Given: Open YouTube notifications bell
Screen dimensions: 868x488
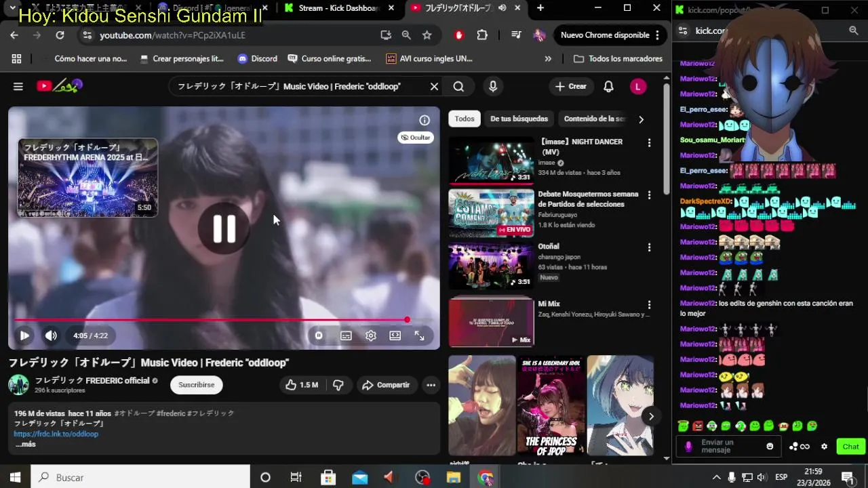Looking at the screenshot, I should pyautogui.click(x=608, y=86).
